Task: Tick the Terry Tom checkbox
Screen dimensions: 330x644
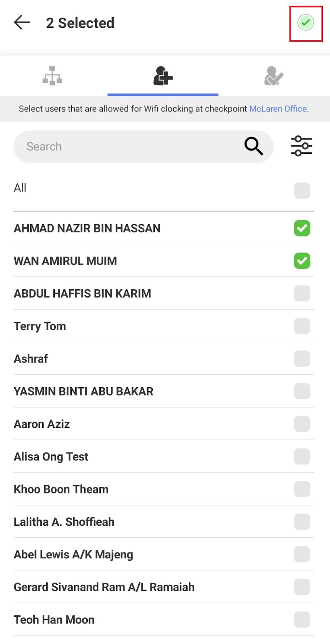Action: point(302,326)
